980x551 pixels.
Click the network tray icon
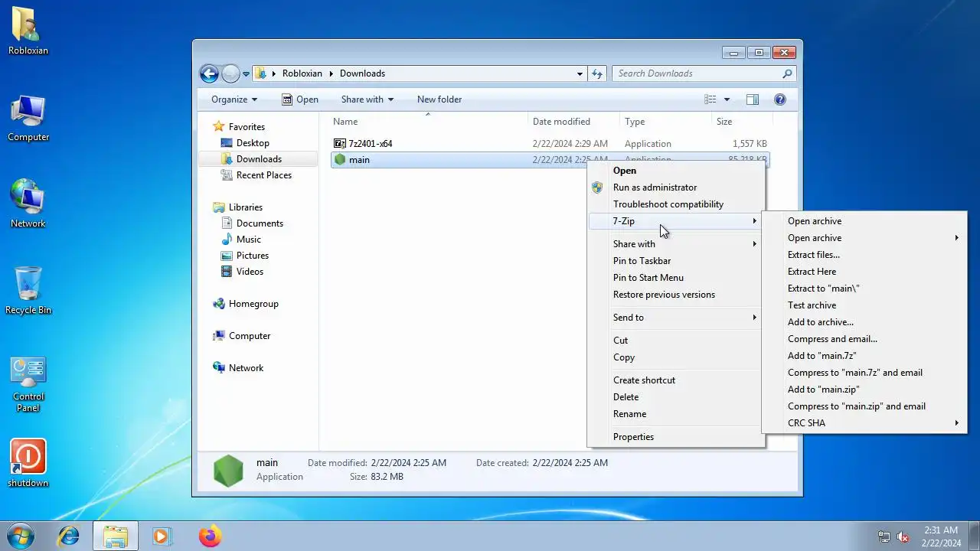(884, 536)
